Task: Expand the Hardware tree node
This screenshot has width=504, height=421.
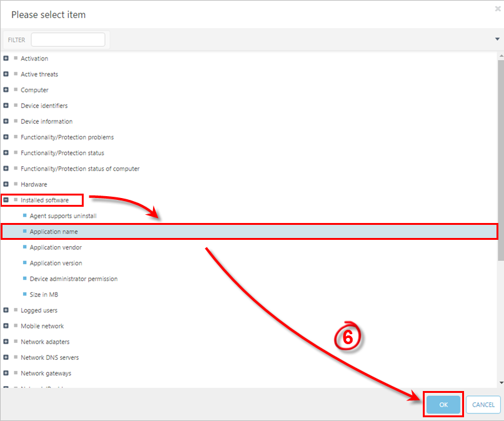Action: click(x=6, y=185)
